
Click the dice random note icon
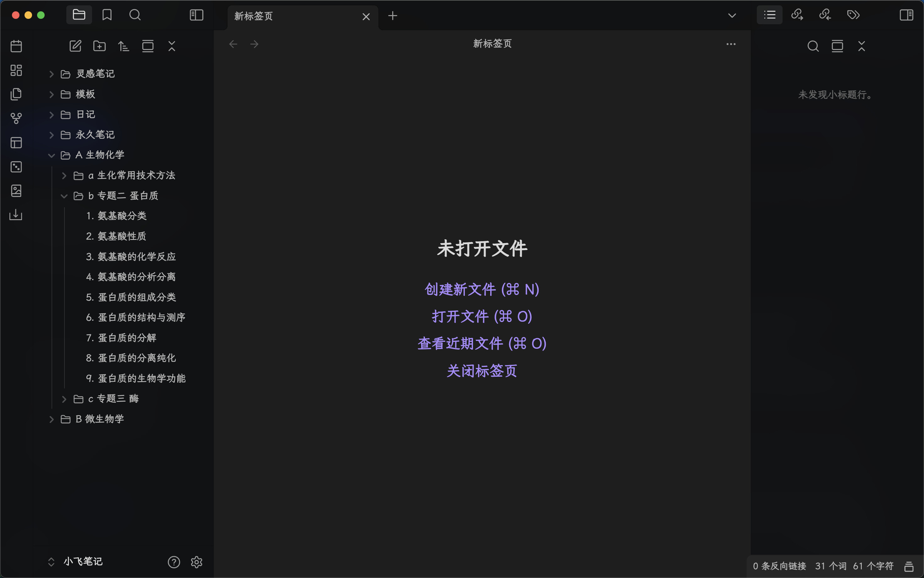click(16, 167)
